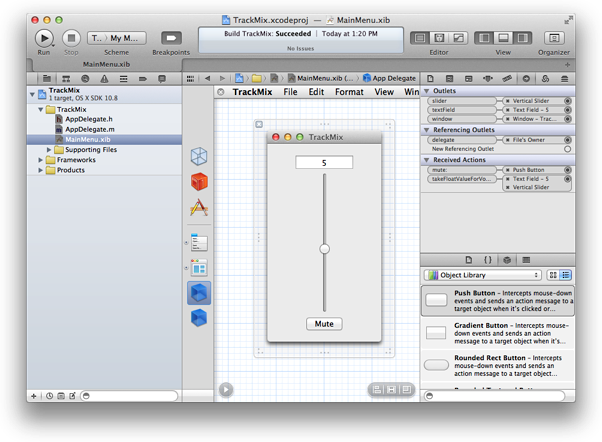Toggle the Breakpoints button
Viewport: 602px width, 442px height.
[171, 37]
